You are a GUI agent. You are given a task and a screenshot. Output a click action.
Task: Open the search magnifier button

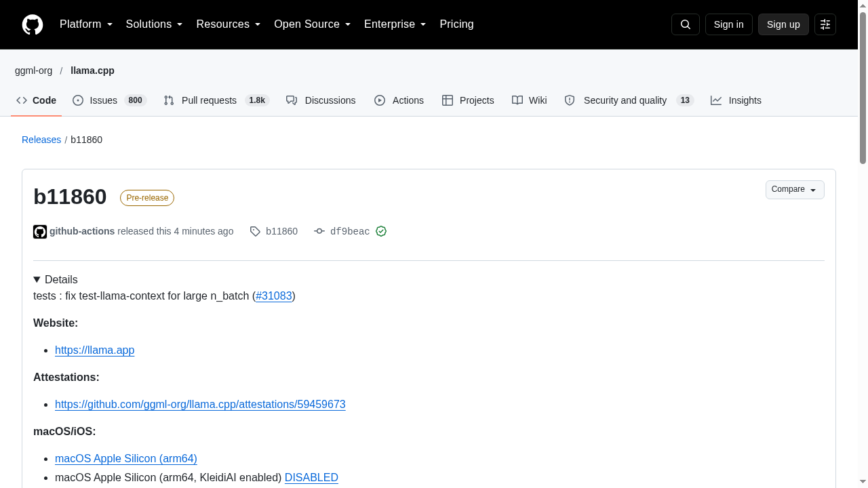point(686,24)
